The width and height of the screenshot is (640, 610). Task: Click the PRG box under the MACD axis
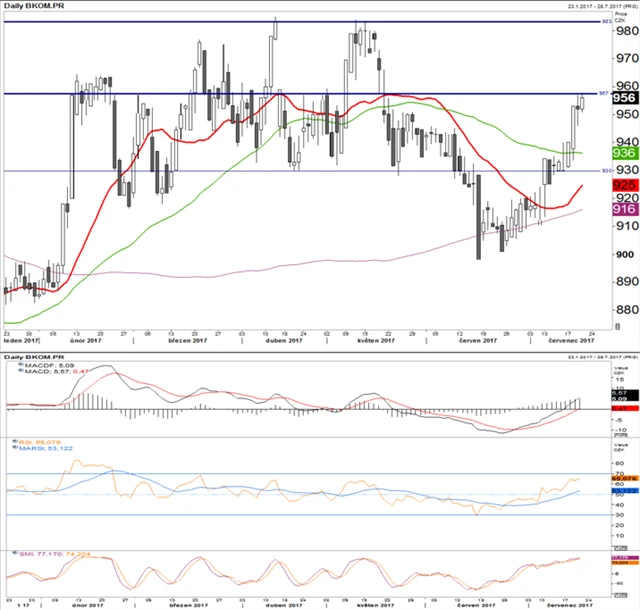coord(620,435)
